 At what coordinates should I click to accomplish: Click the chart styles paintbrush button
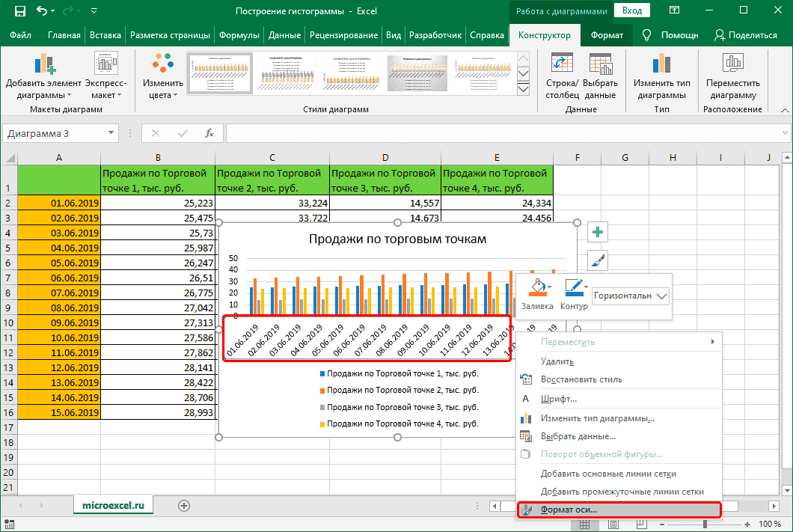[598, 260]
